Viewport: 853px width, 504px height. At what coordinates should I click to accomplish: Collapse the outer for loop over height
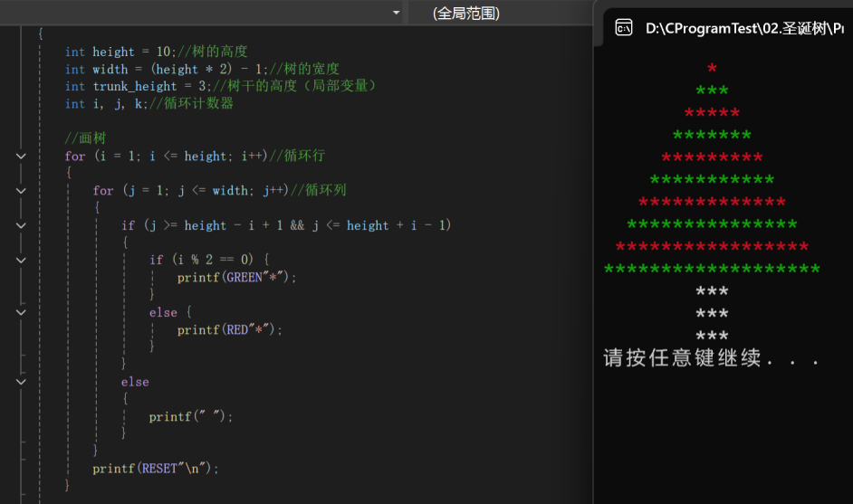pos(21,156)
